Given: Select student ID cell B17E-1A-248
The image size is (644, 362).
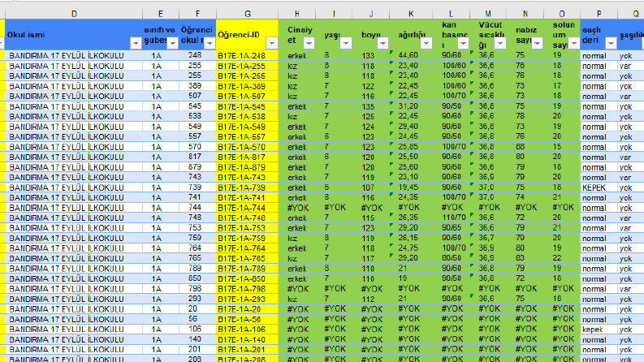Looking at the screenshot, I should (x=247, y=55).
